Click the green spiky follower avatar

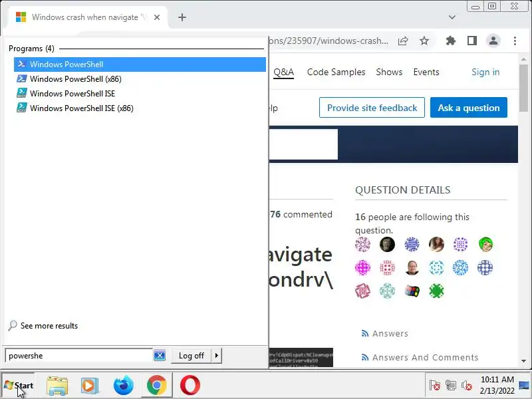tap(436, 291)
